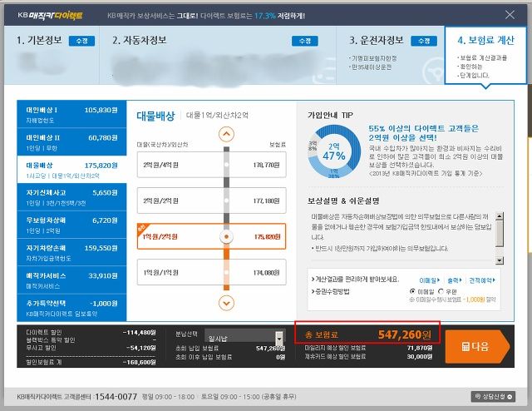Viewport: 532px width, 411px height.
Task: Choose the highlighted 1억원/2억원 coverage option
Action: point(211,236)
